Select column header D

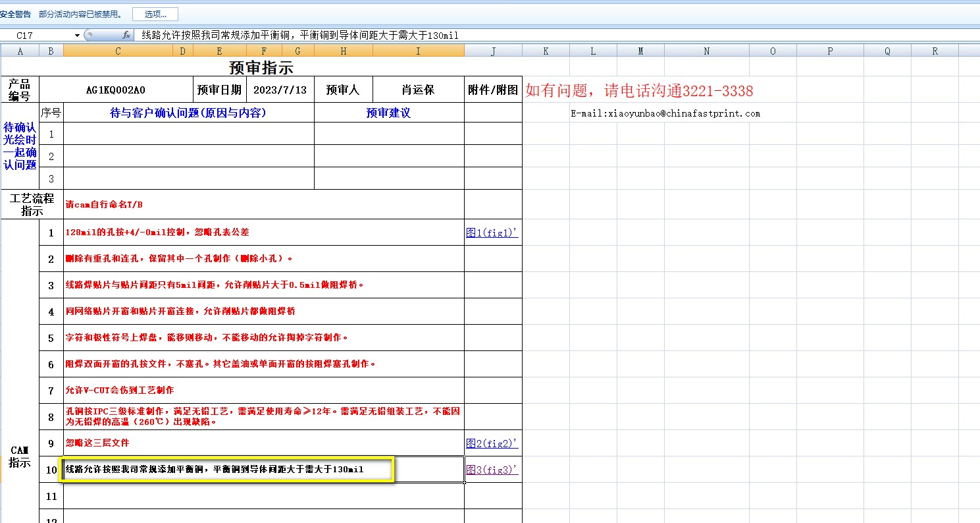click(182, 51)
